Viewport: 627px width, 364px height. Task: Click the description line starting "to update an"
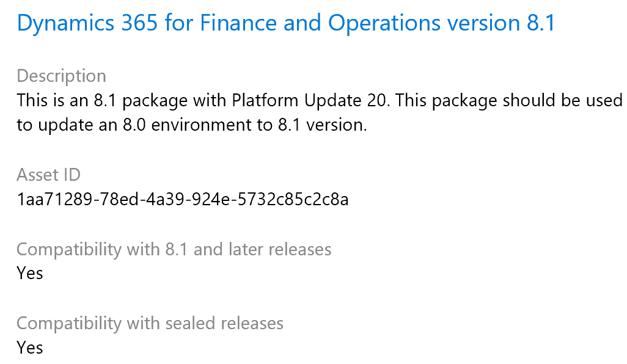pyautogui.click(x=192, y=125)
